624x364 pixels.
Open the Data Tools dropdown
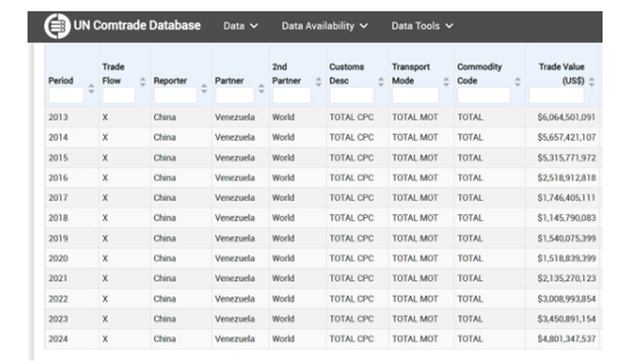click(x=422, y=26)
